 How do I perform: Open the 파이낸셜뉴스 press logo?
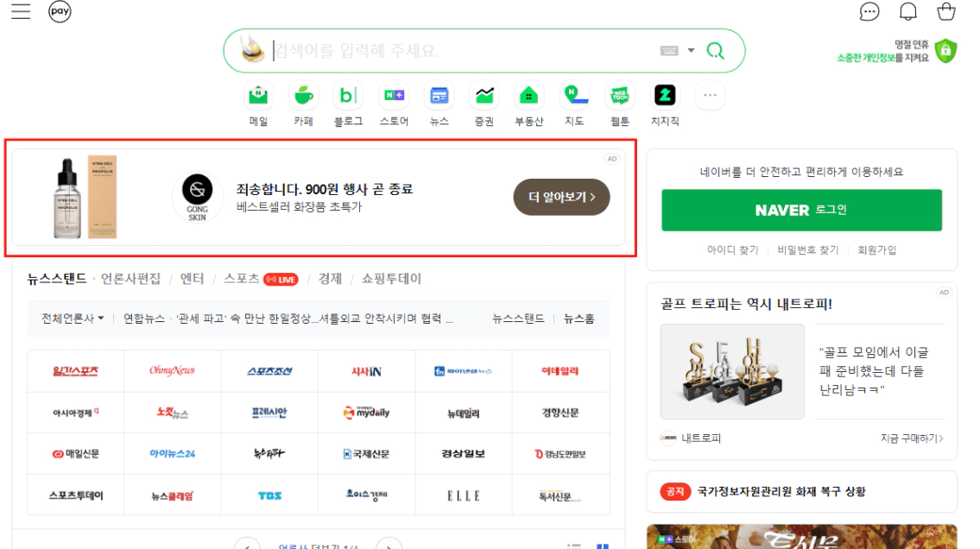tap(463, 372)
